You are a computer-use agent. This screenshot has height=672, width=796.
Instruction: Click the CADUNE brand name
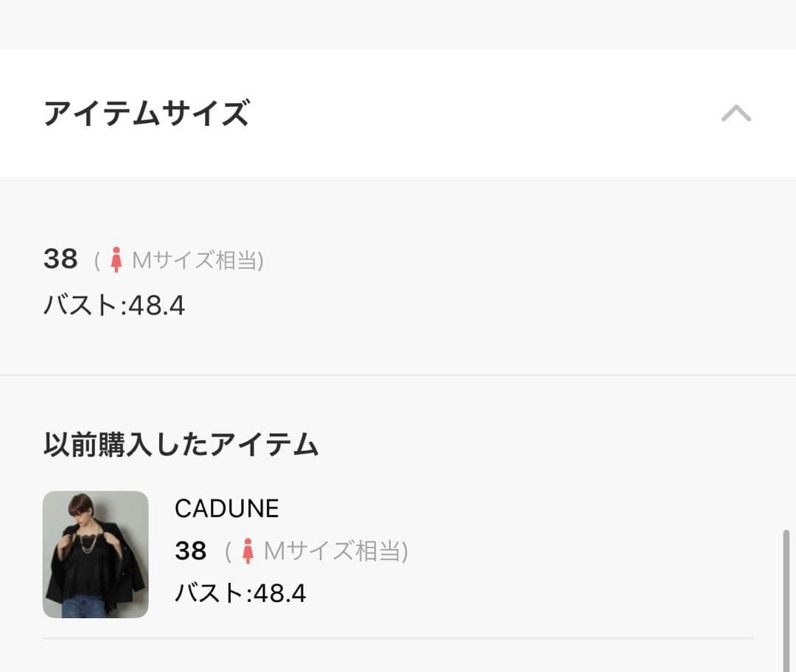227,508
